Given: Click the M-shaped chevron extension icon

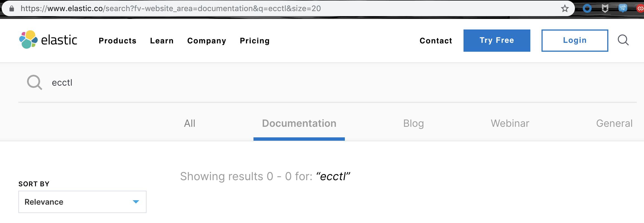Looking at the screenshot, I should [605, 8].
